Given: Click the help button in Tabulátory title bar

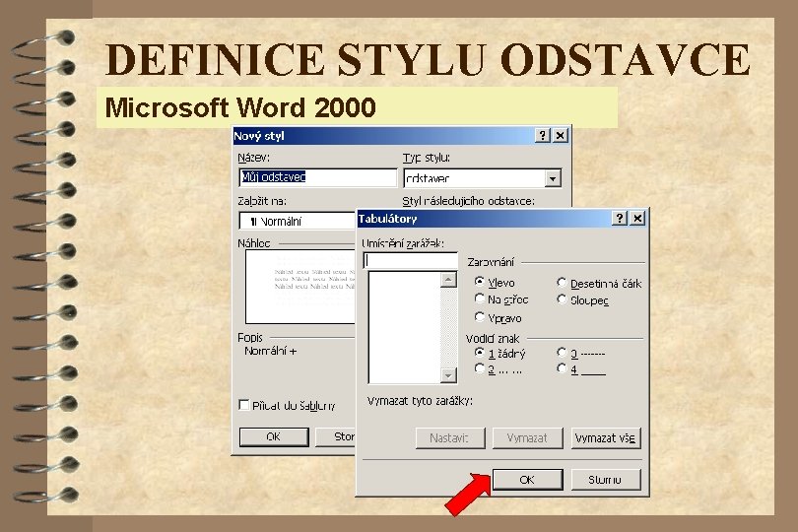Looking at the screenshot, I should pos(619,219).
